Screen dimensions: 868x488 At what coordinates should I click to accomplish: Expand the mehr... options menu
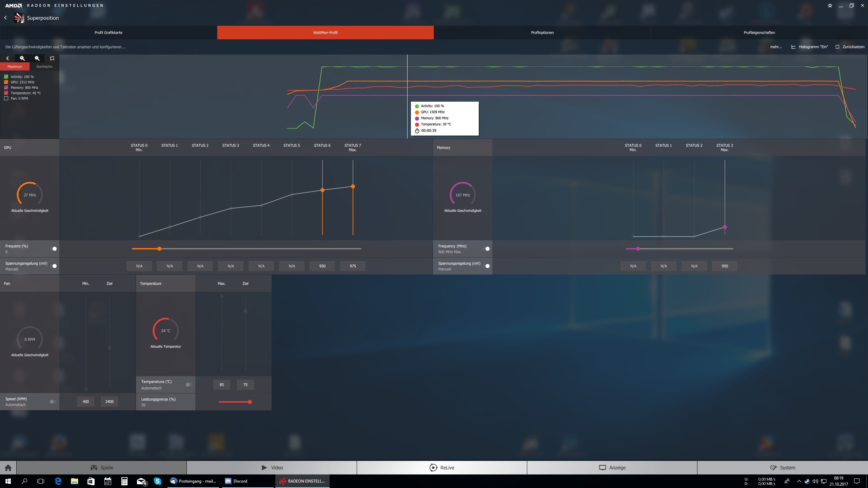tap(776, 47)
